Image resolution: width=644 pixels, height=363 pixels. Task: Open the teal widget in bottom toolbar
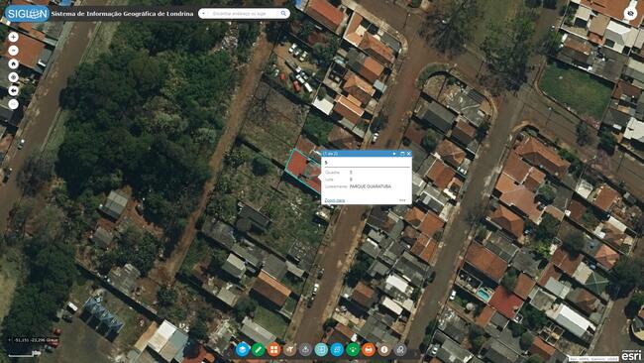click(321, 349)
